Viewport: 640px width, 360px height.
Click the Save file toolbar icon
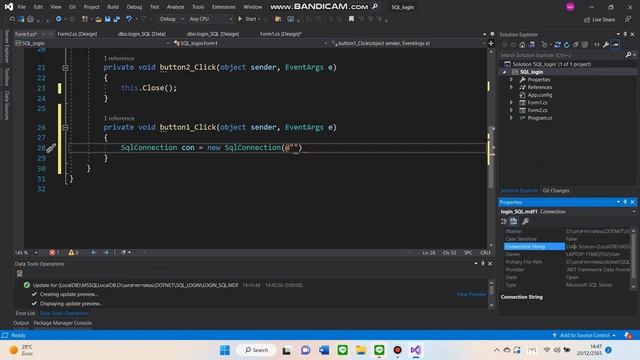[108, 19]
